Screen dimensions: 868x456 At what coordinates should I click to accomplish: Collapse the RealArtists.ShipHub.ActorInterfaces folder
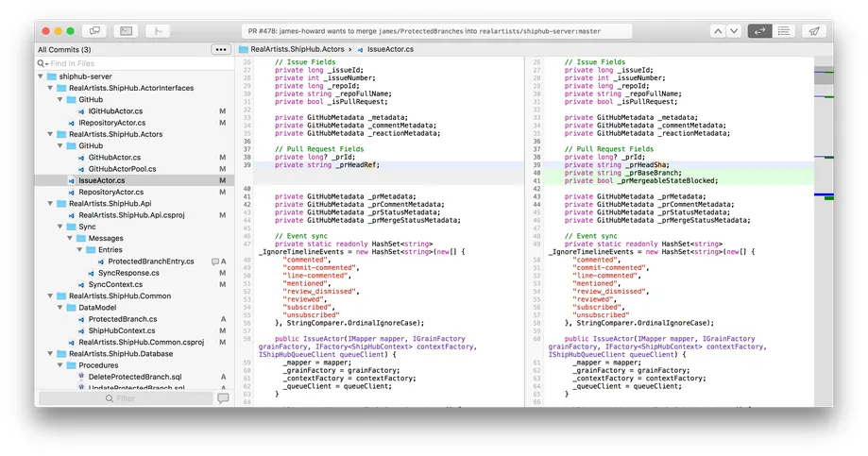coord(50,88)
